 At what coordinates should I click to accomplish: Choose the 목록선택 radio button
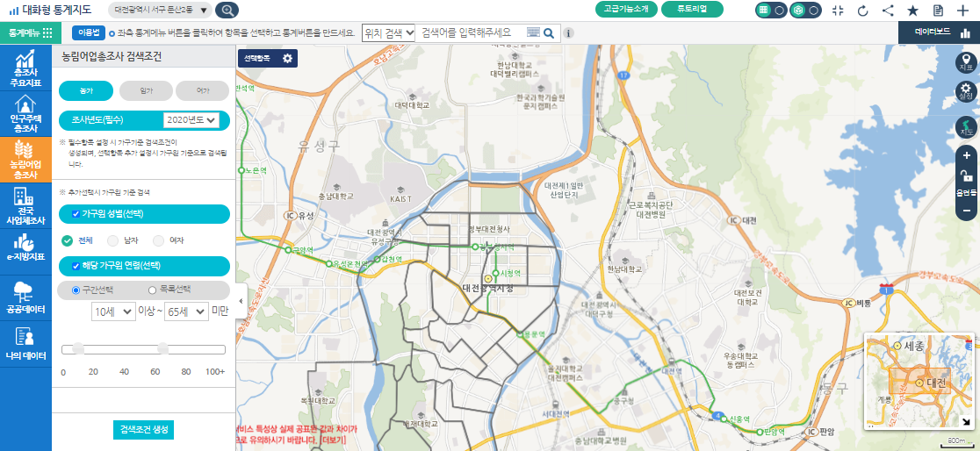coord(153,289)
